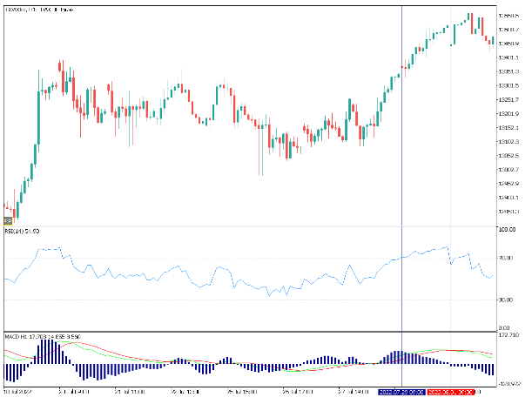Click the MACD indicator label
This screenshot has width=532, height=404.
[31, 335]
